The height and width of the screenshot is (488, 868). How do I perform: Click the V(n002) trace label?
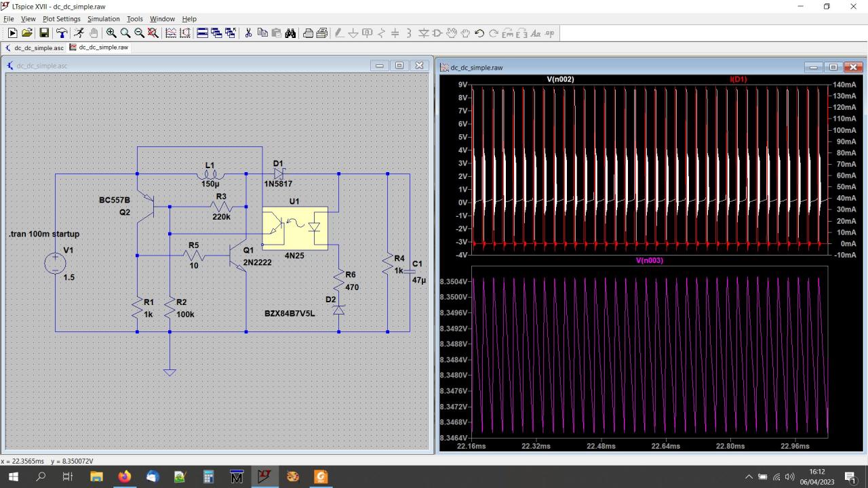(560, 79)
